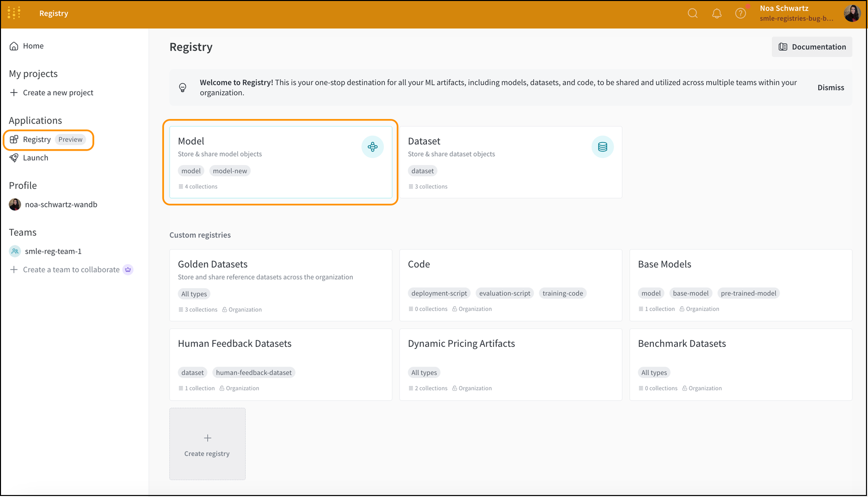Open the notifications bell
This screenshot has width=868, height=497.
pyautogui.click(x=716, y=14)
